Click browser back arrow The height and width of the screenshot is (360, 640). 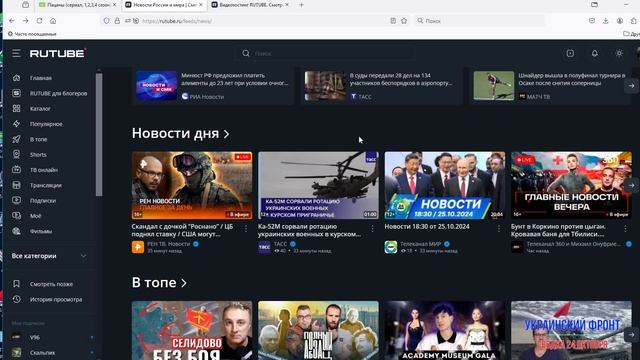coord(12,21)
